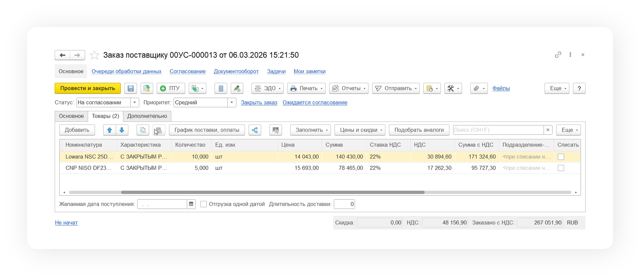Click Провести и закрыть button
644x280 pixels.
click(87, 88)
